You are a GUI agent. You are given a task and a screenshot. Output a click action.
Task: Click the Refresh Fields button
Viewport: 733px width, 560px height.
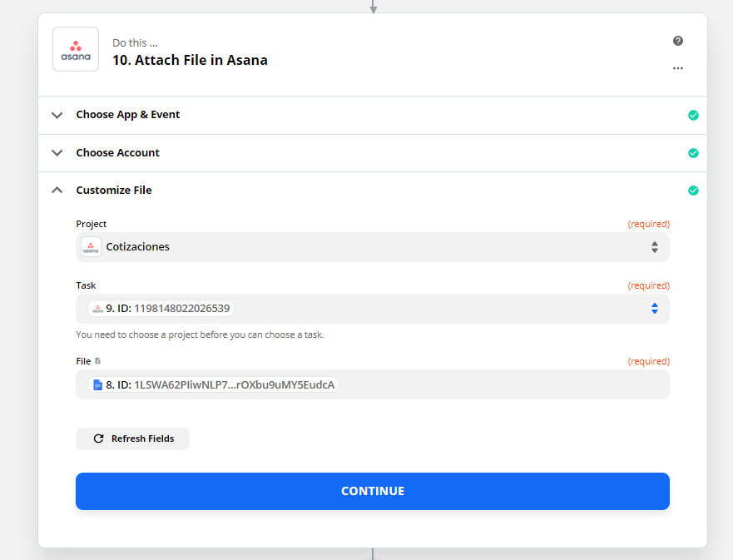tap(133, 439)
